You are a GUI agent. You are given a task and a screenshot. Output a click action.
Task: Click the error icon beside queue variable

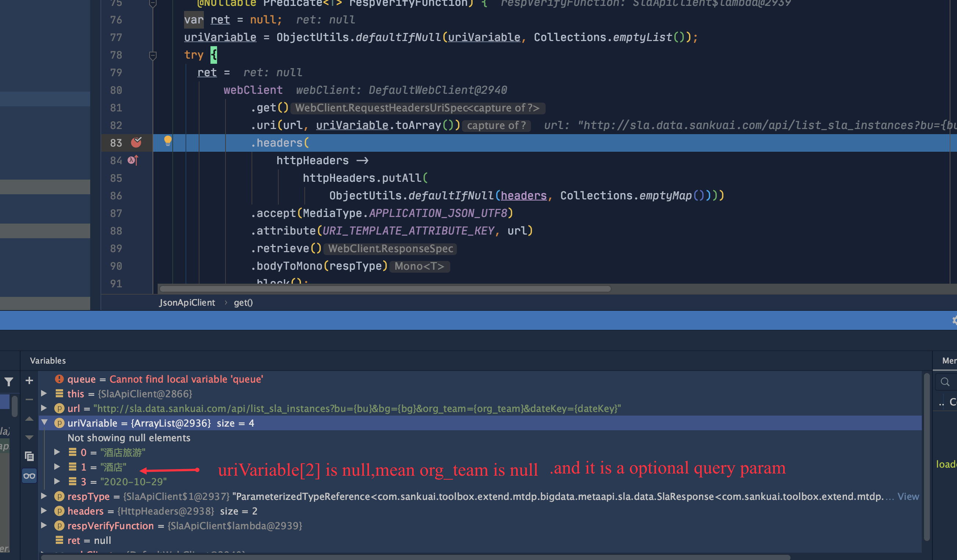coord(59,379)
